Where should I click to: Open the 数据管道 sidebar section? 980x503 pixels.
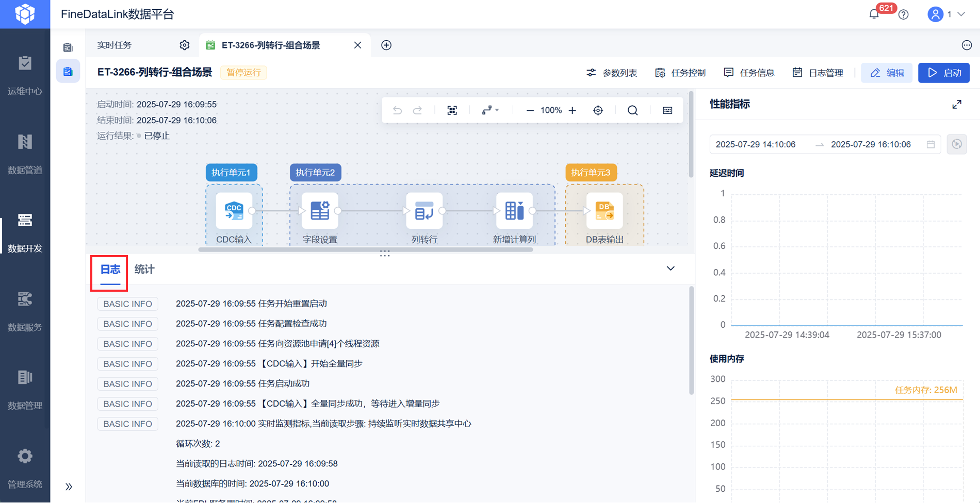[25, 155]
